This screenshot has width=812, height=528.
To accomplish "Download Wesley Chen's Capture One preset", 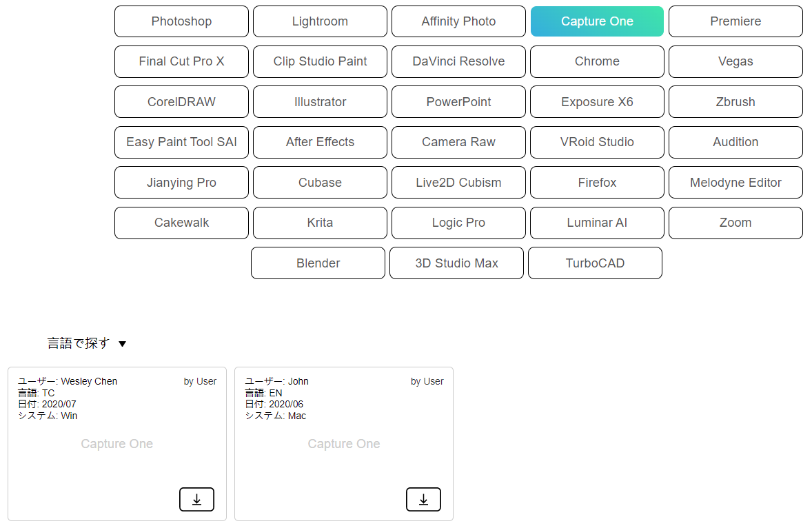I will click(x=196, y=500).
